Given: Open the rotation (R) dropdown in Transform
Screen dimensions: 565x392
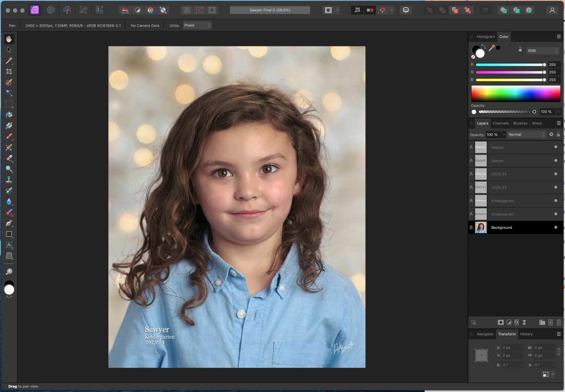Looking at the screenshot, I should pos(521,365).
